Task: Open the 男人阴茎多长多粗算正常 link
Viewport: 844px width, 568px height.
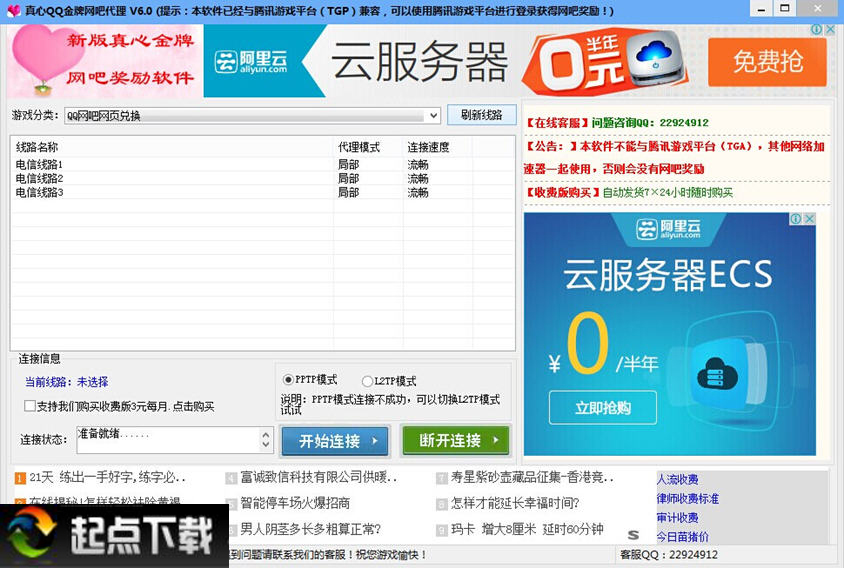Action: [310, 529]
